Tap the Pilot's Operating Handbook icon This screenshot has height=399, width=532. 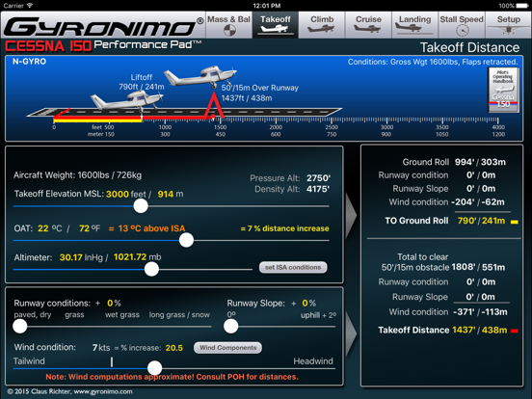click(503, 90)
